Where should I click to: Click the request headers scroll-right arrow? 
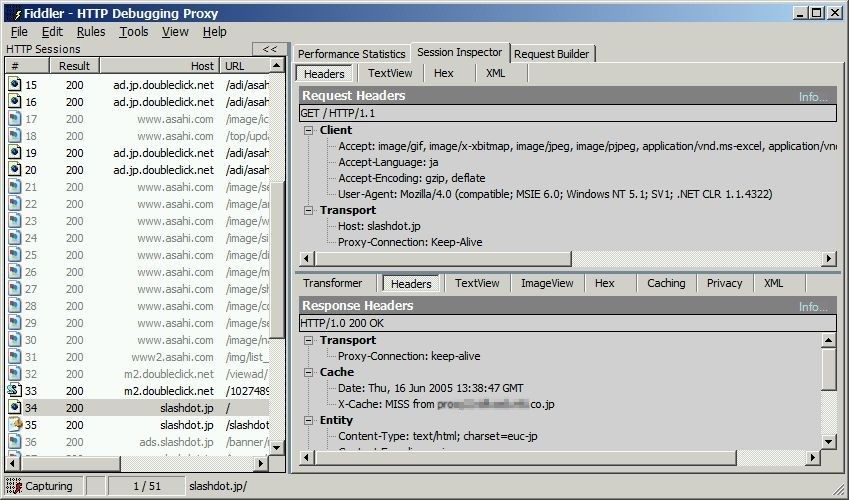[x=828, y=258]
